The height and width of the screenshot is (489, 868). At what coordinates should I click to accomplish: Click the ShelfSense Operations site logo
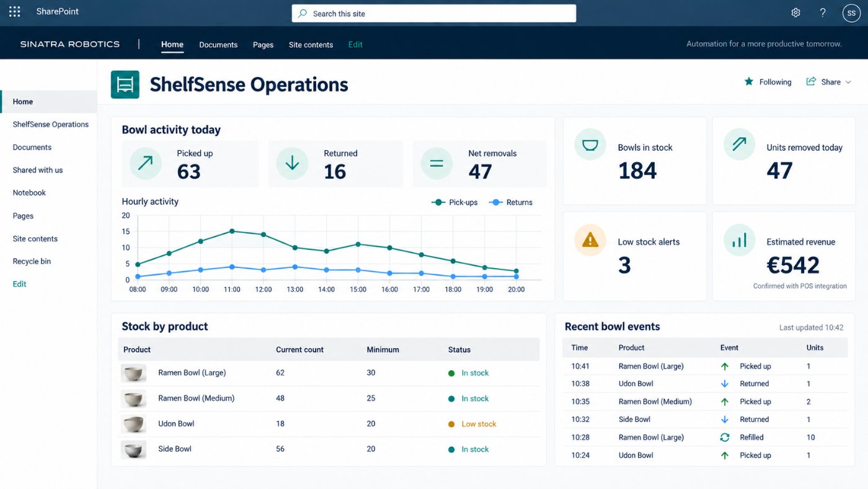[125, 84]
